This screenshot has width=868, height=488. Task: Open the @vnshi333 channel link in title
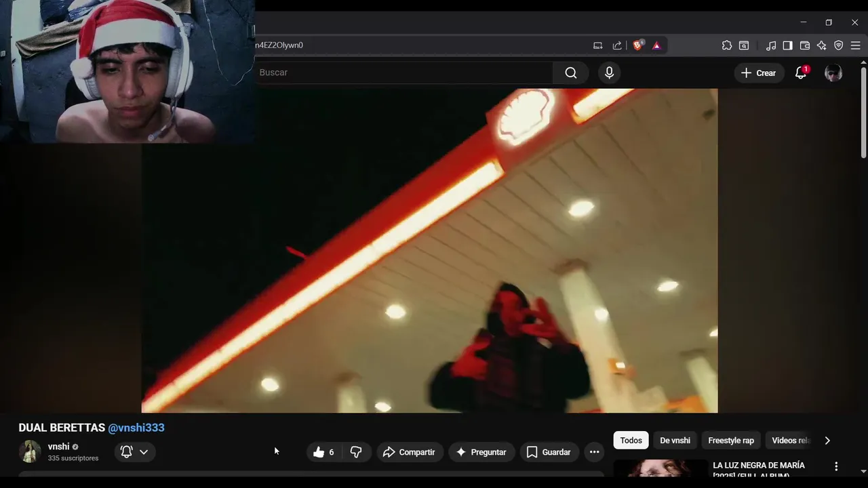pos(136,428)
